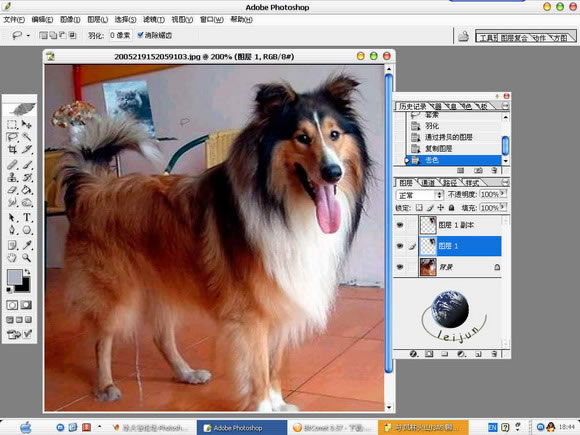Switch to 通道 Channels tab

click(x=428, y=183)
